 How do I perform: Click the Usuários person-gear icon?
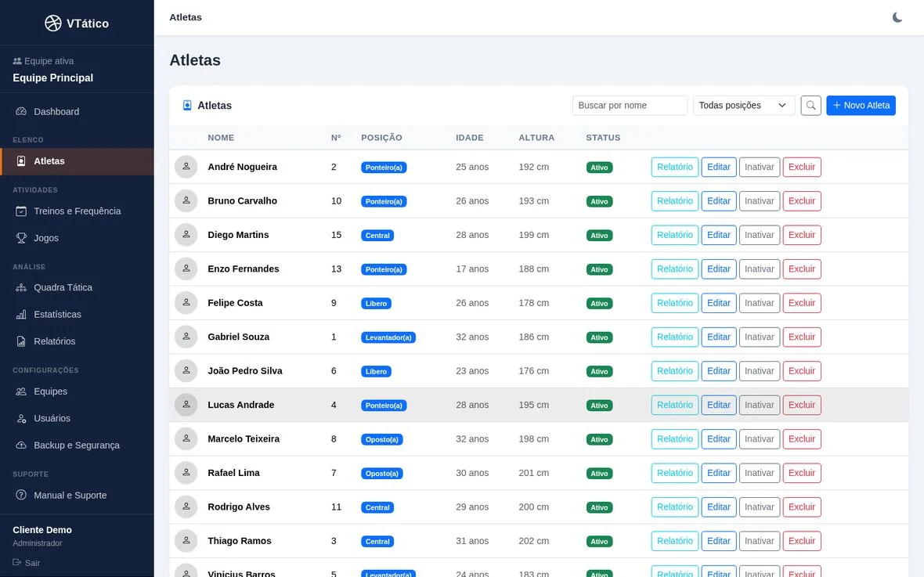click(21, 418)
